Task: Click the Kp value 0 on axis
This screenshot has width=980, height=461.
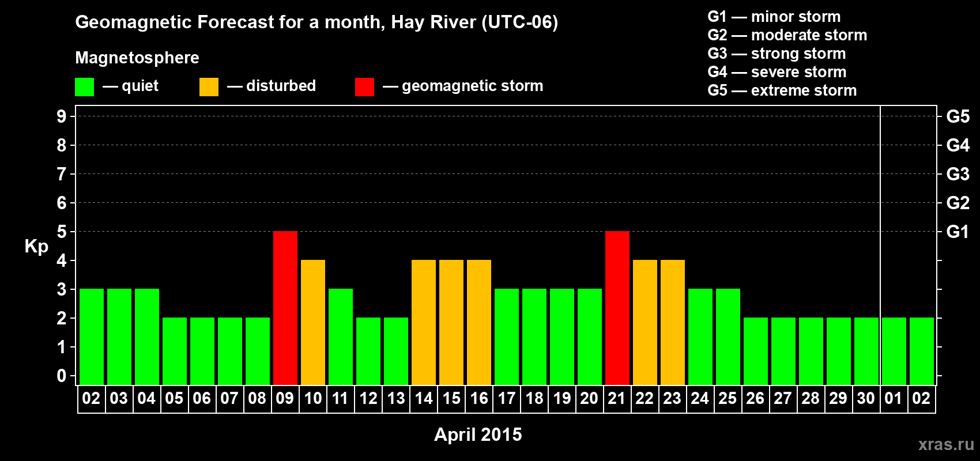Action: 62,376
